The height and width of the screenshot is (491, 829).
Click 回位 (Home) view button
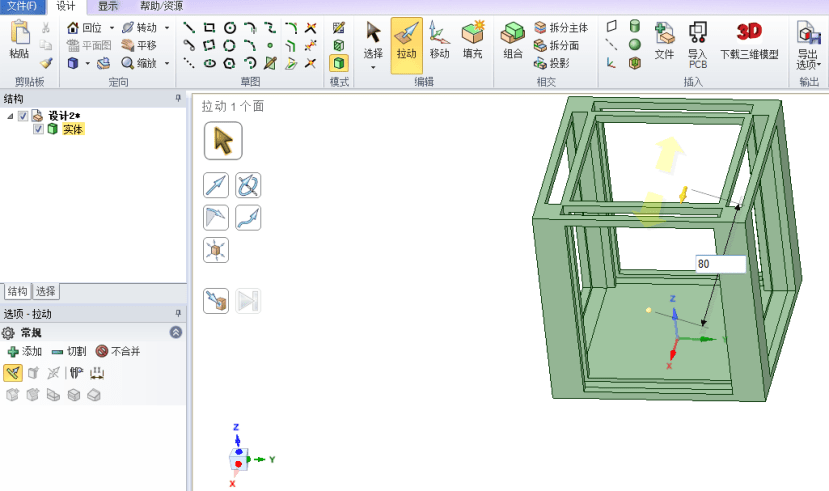point(85,27)
